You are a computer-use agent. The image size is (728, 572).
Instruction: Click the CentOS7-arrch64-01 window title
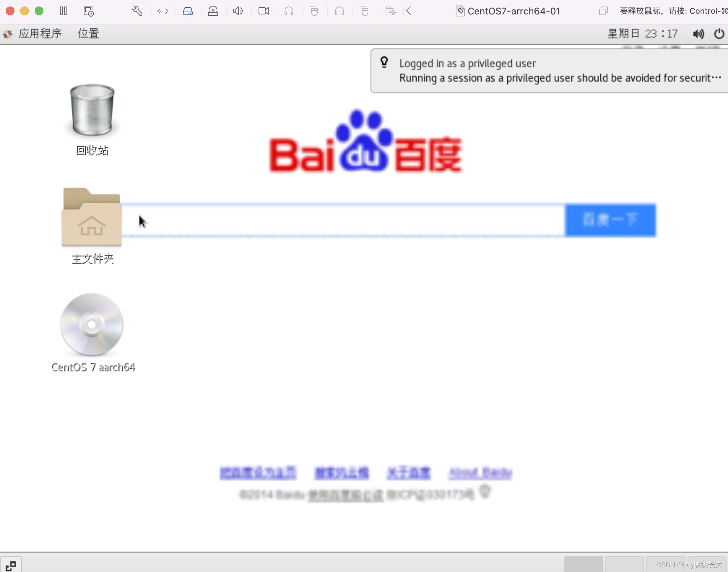click(513, 11)
